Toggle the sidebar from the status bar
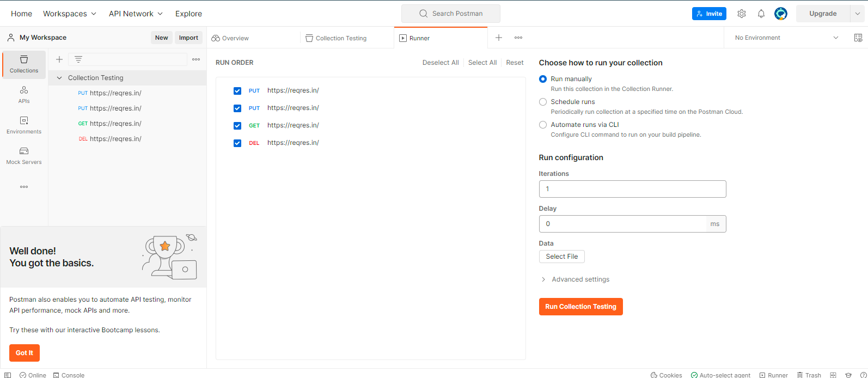 [8, 375]
